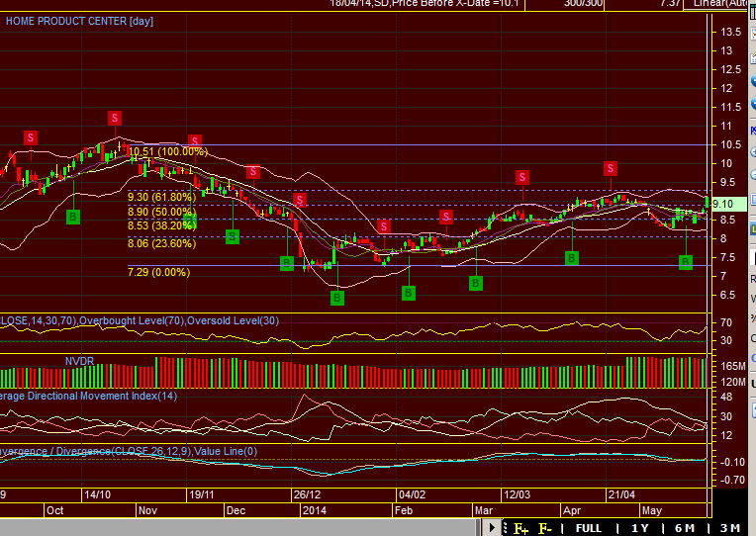Click the 7.37 value in top bar

[670, 3]
